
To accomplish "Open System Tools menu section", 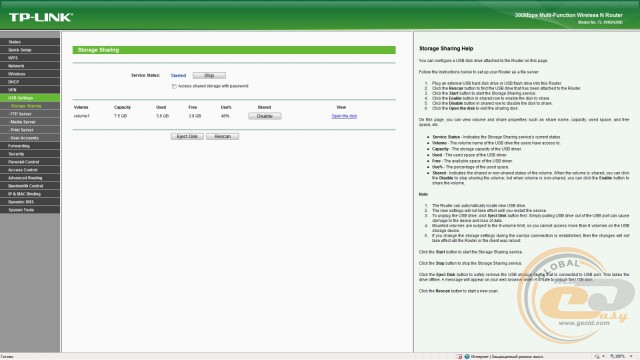I will (x=30, y=210).
